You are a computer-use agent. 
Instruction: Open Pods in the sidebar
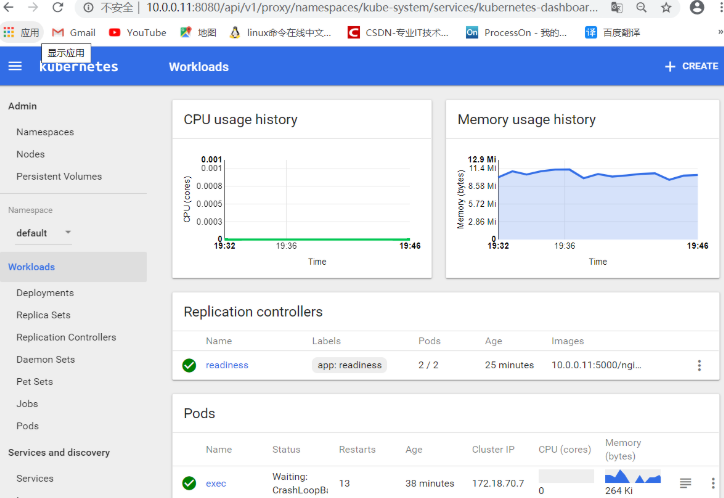point(28,426)
